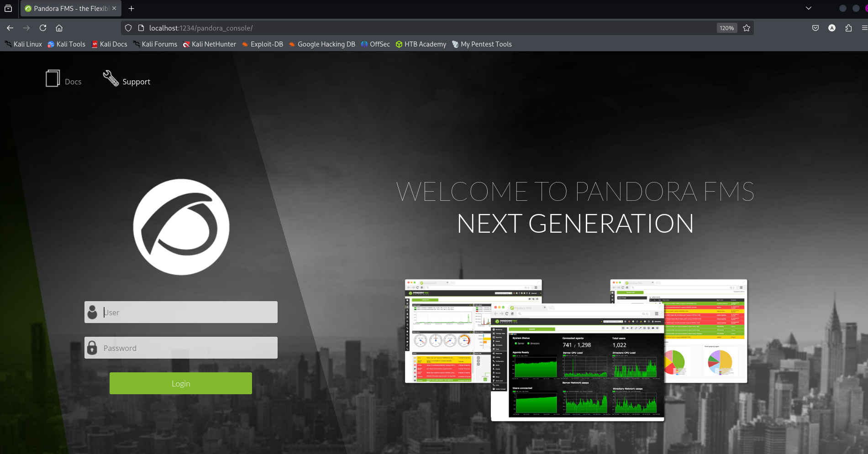Open Google Hacking DB bookmark

click(x=322, y=44)
